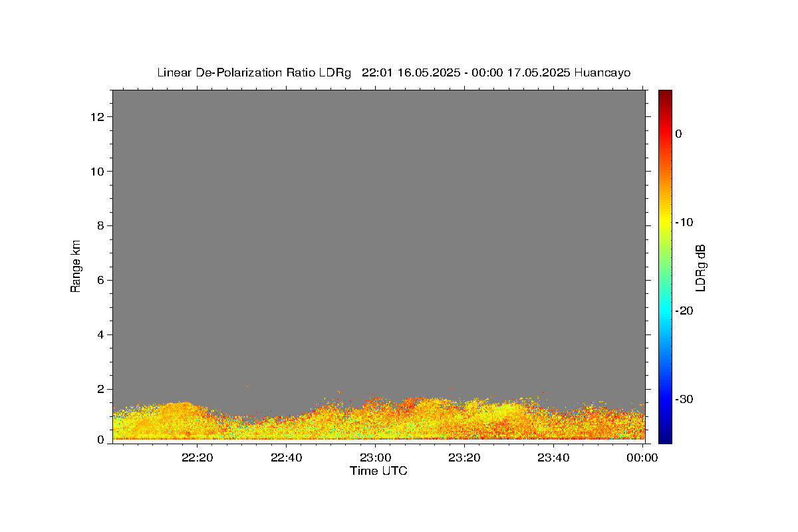Click the 23:20 time tick label
The width and height of the screenshot is (798, 532).
point(464,458)
